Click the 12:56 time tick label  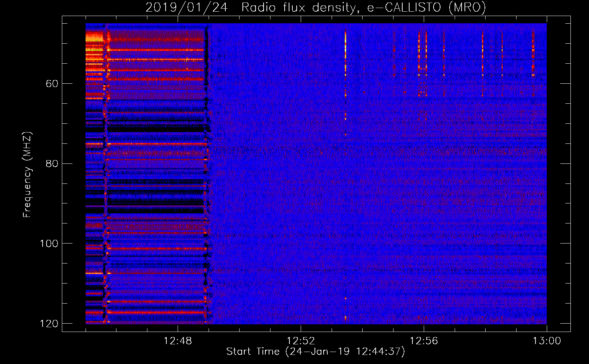424,341
